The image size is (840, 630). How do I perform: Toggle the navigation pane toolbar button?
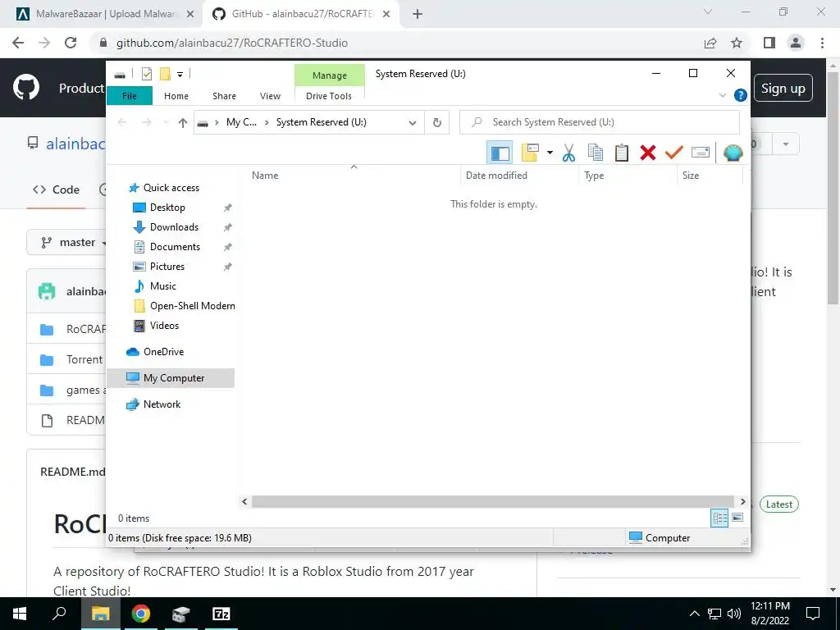(500, 153)
